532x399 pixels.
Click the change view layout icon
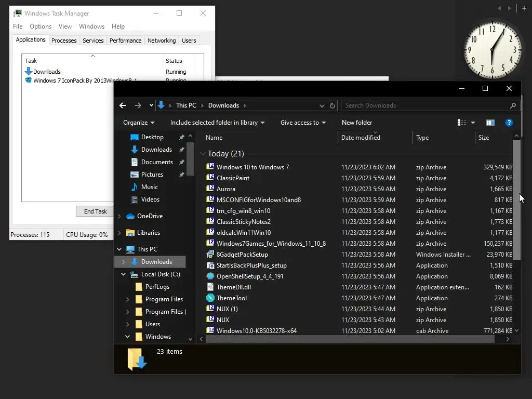coord(462,123)
